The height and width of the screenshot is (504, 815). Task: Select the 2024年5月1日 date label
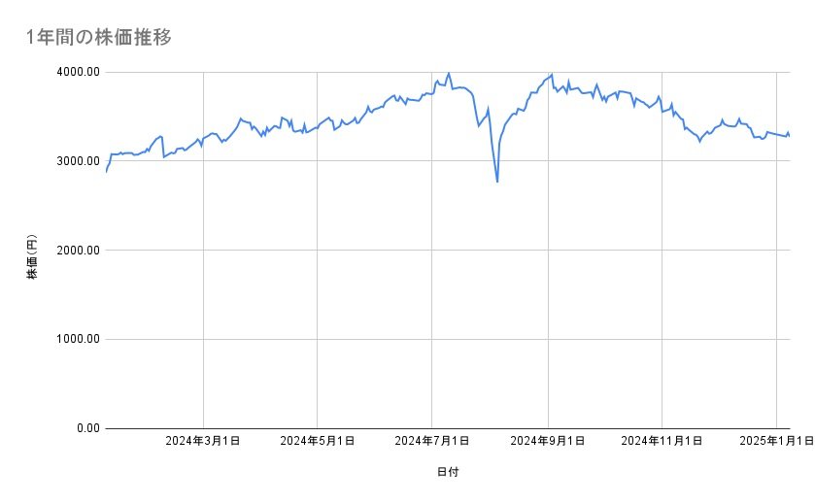(318, 442)
